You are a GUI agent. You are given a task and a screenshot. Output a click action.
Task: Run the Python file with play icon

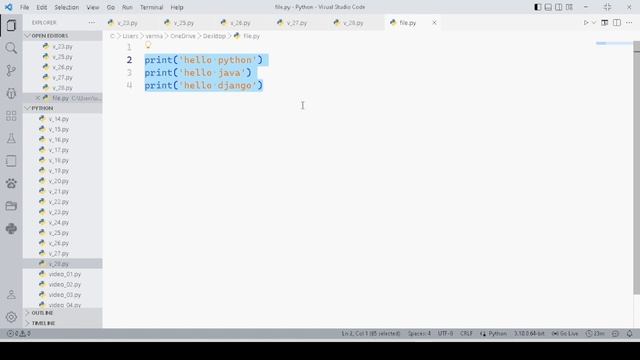pos(586,23)
